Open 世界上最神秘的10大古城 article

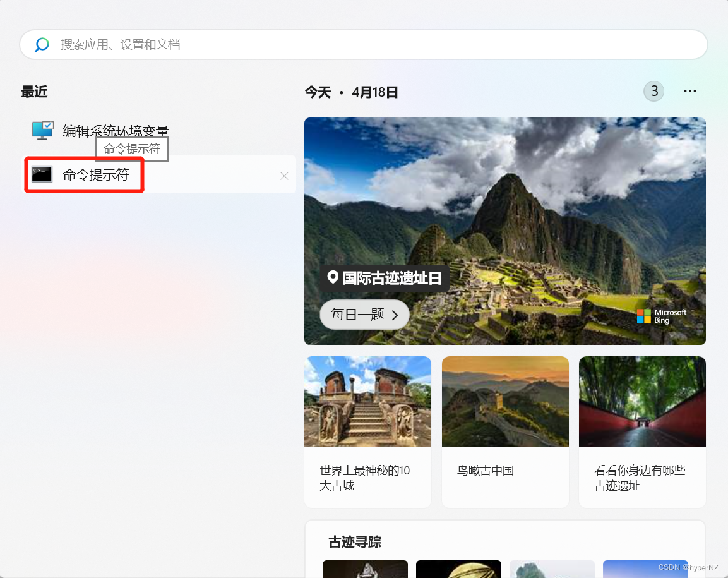[x=364, y=478]
